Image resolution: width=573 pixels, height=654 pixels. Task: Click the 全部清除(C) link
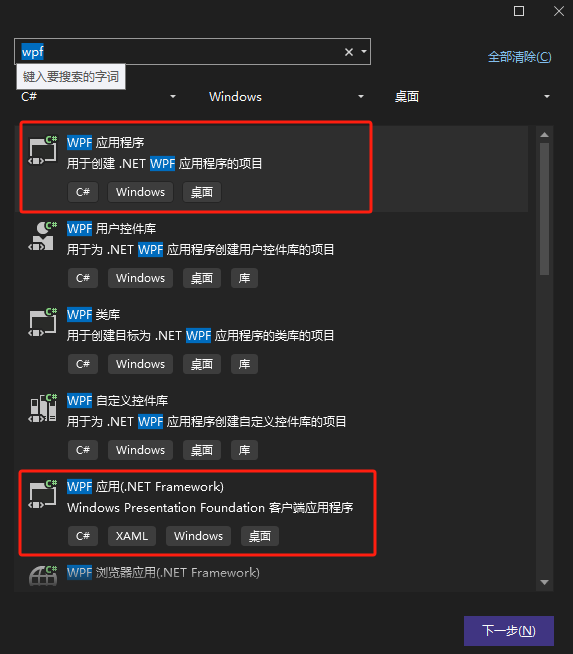click(520, 57)
